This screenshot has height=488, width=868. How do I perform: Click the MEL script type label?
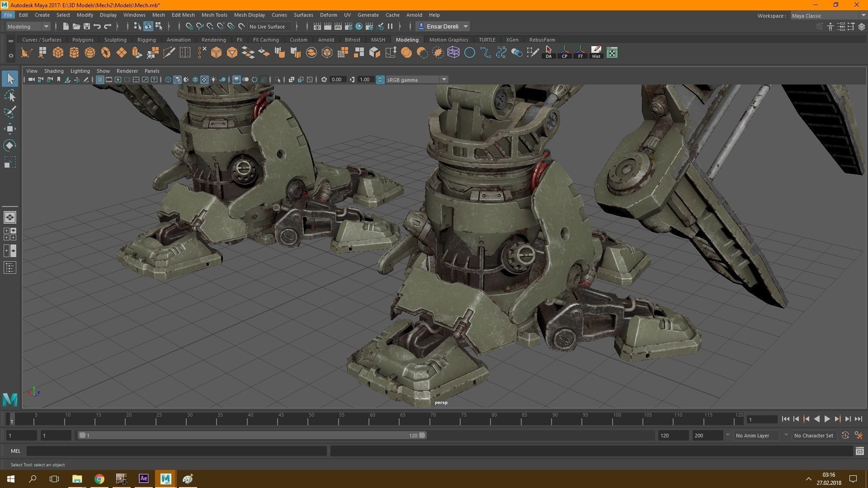[x=15, y=451]
